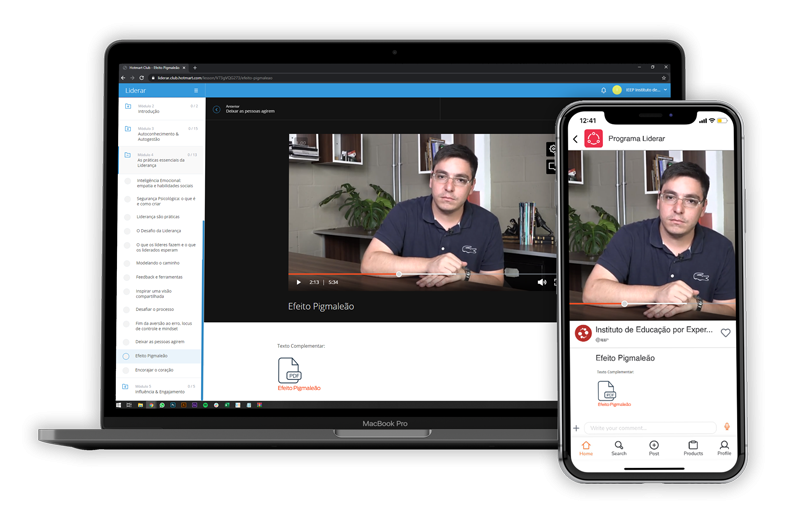Switch to the Profile tab on phone
The width and height of the screenshot is (800, 523).
click(x=724, y=448)
